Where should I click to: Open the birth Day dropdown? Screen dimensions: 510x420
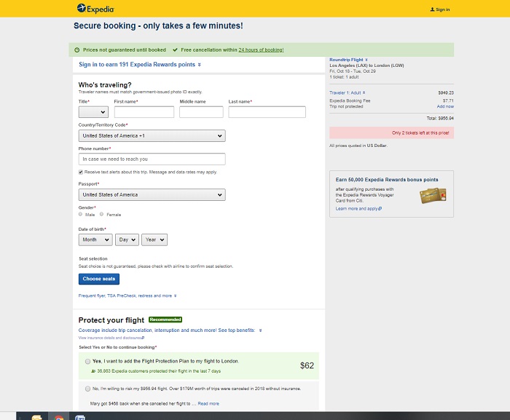(x=127, y=240)
